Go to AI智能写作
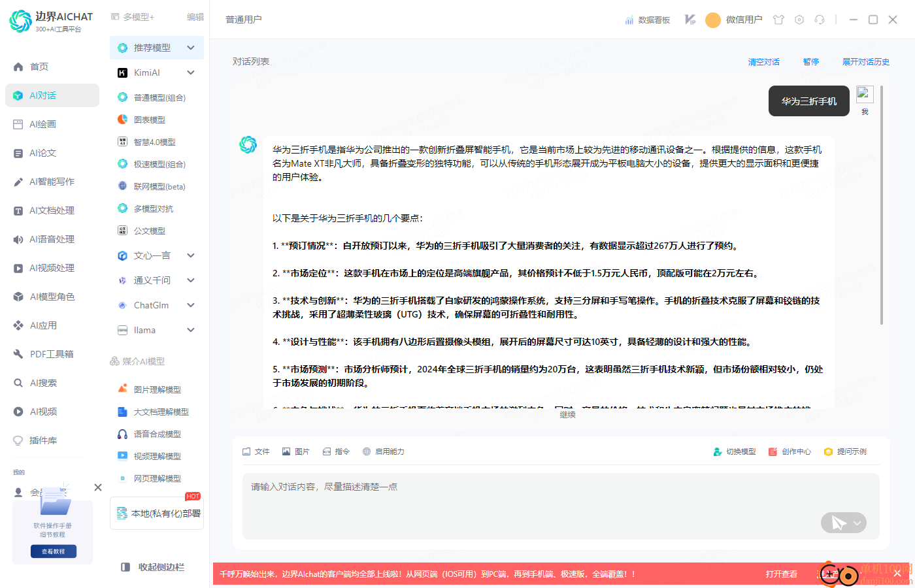 52,182
